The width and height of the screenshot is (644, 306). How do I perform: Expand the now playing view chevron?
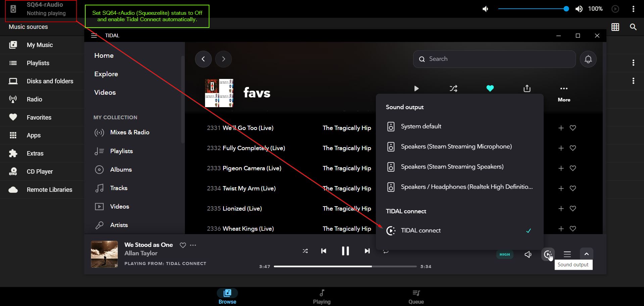point(586,254)
